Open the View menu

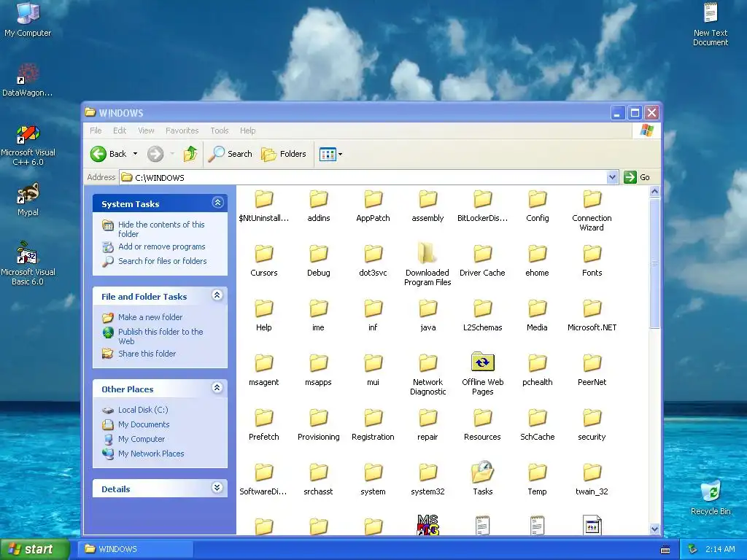click(146, 131)
